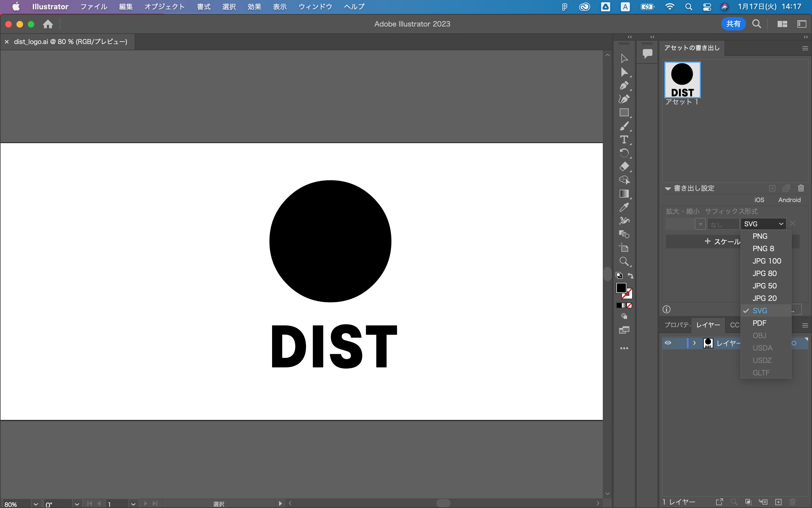Image resolution: width=812 pixels, height=508 pixels.
Task: Select the Type tool
Action: pyautogui.click(x=624, y=139)
